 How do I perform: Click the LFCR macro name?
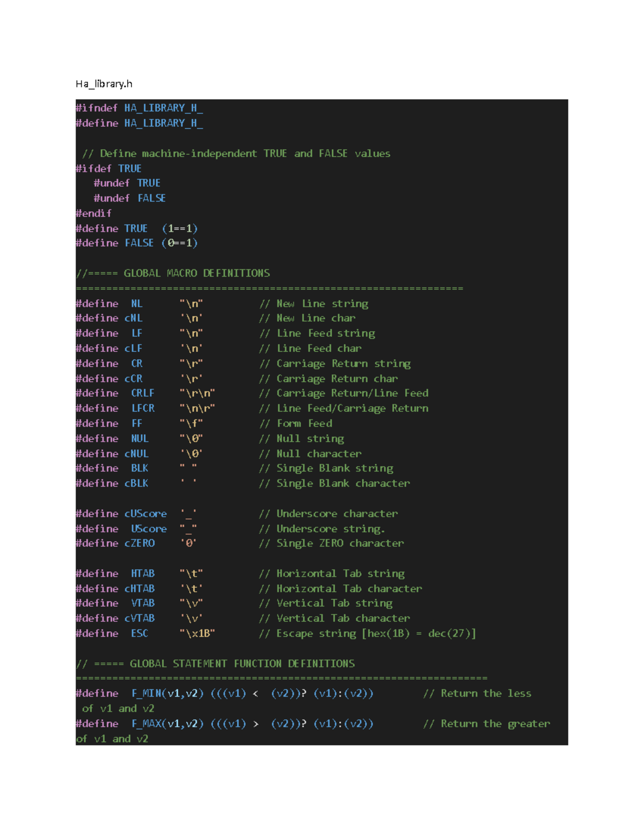(143, 408)
